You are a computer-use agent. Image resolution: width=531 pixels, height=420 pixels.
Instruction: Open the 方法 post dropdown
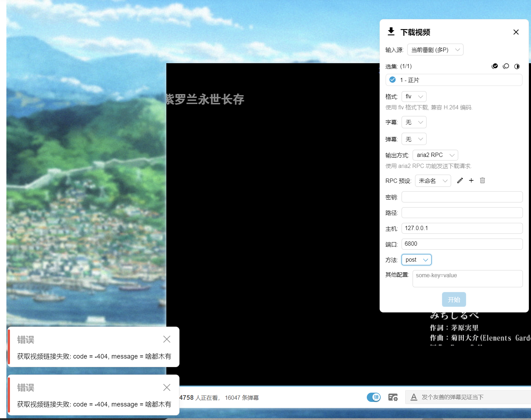tap(417, 260)
